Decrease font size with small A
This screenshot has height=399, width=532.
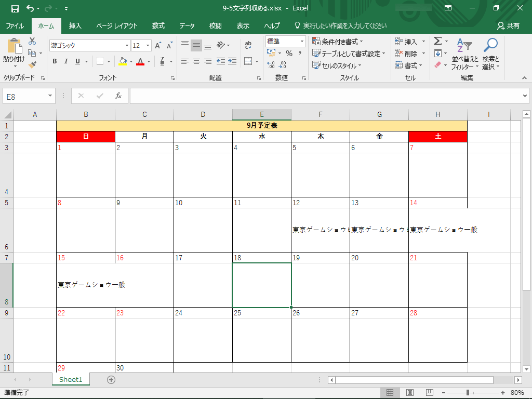click(x=169, y=46)
